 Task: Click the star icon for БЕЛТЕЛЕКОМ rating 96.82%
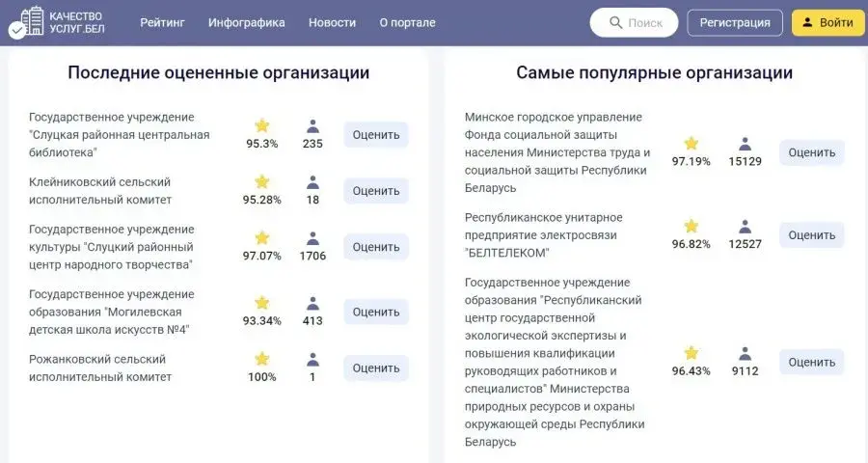coord(692,226)
